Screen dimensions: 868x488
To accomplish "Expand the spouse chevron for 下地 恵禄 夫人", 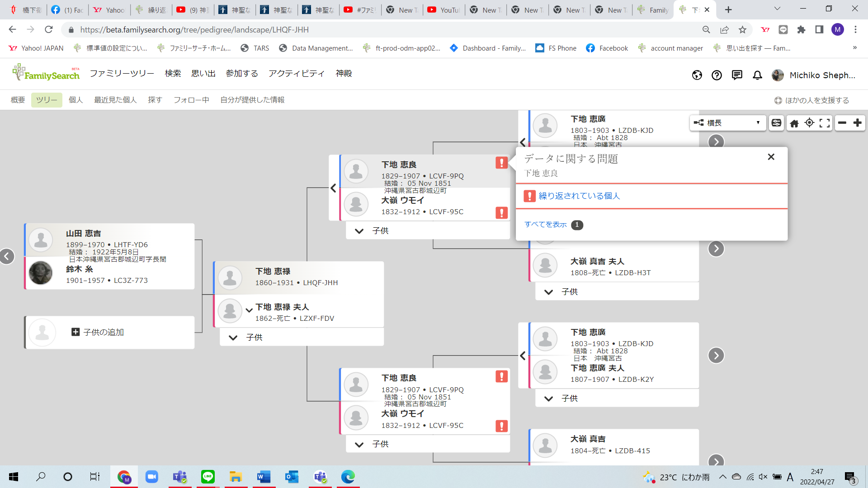I will pyautogui.click(x=250, y=310).
